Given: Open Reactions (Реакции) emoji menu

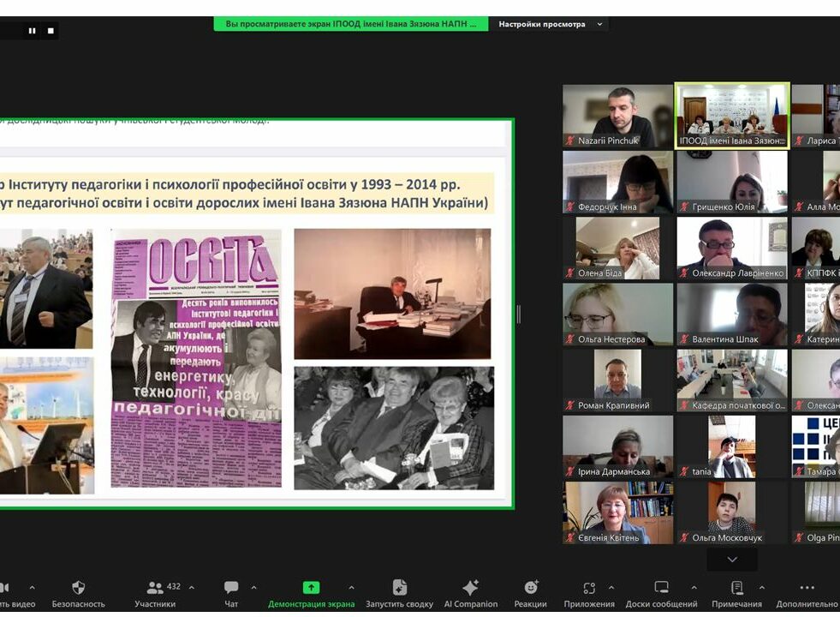Looking at the screenshot, I should 531,588.
